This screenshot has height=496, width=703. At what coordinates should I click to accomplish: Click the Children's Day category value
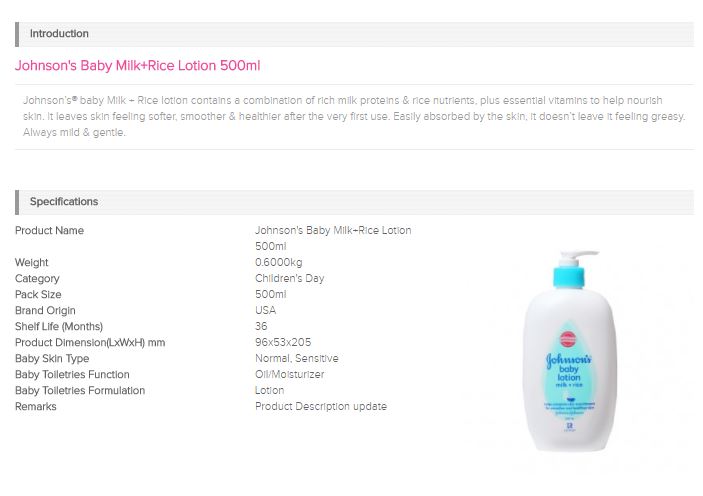[x=289, y=278]
